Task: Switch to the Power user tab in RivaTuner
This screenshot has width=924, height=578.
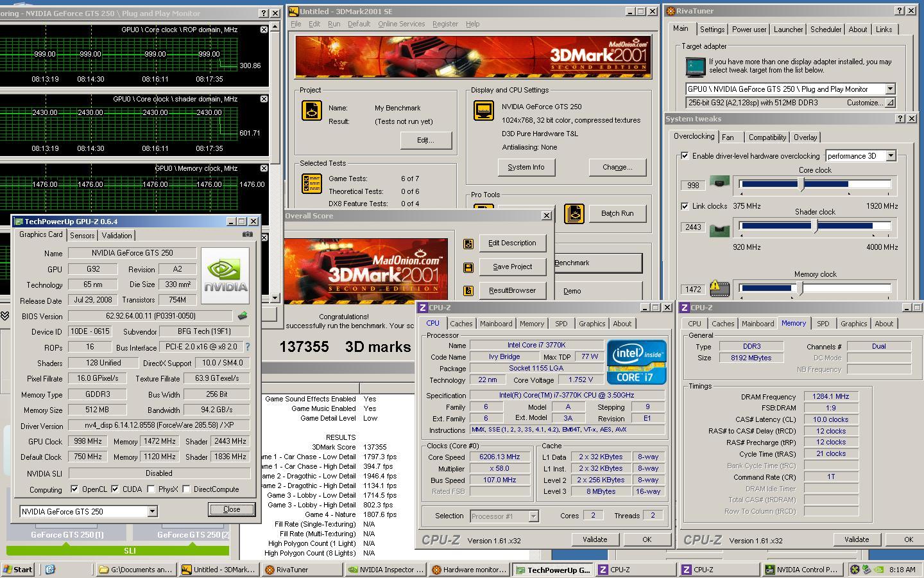Action: coord(749,30)
